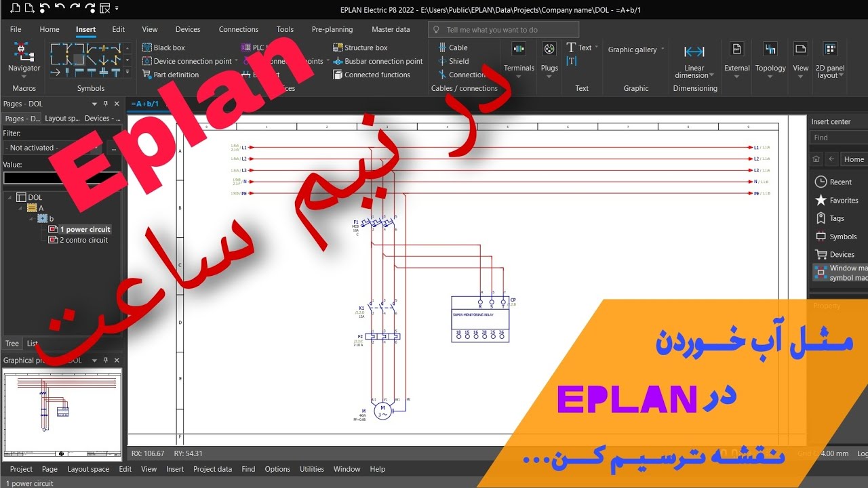Screen dimensions: 868x488
Task: Go back in Insert center
Action: click(831, 159)
